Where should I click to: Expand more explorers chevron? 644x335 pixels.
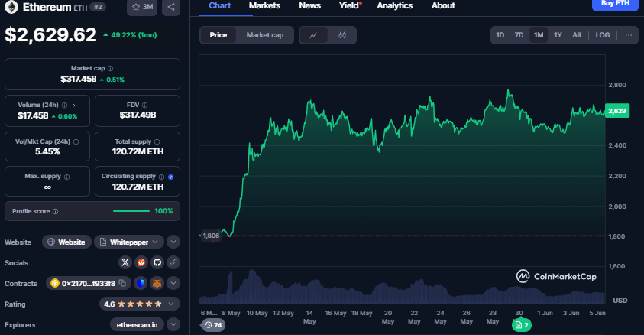point(173,324)
